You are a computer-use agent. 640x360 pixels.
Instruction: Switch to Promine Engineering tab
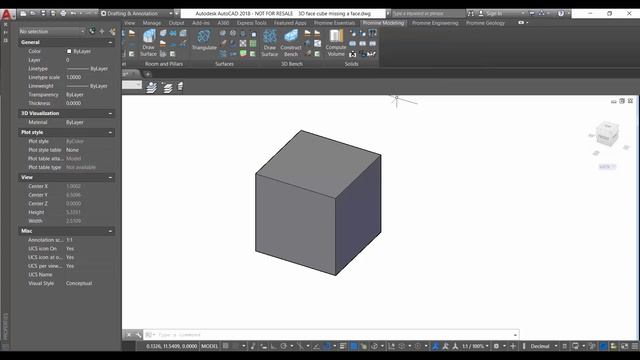click(435, 23)
